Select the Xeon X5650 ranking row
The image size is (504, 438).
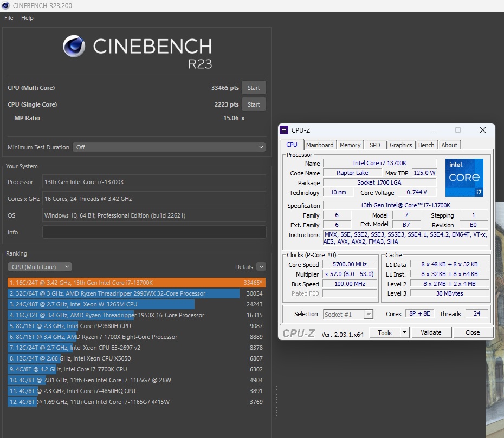pos(136,358)
